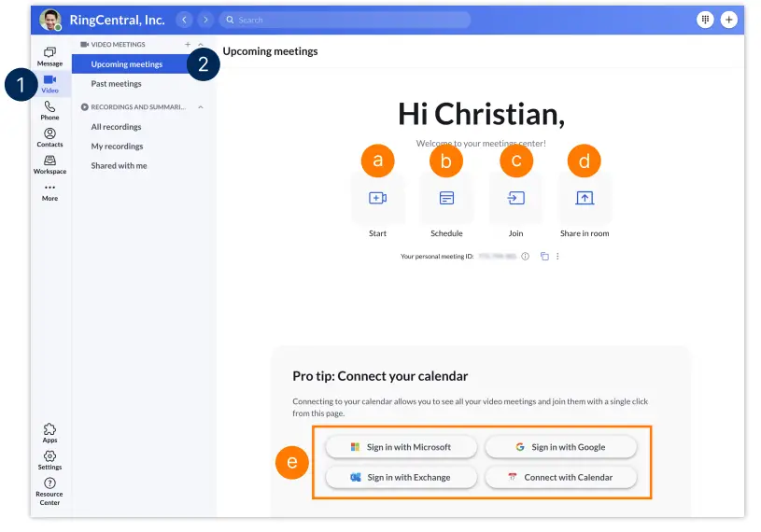Open the More menu in sidebar
The height and width of the screenshot is (532, 761).
tap(49, 192)
